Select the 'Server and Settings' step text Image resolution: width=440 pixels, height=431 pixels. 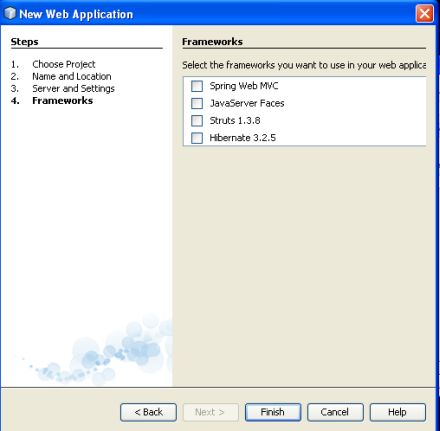73,89
